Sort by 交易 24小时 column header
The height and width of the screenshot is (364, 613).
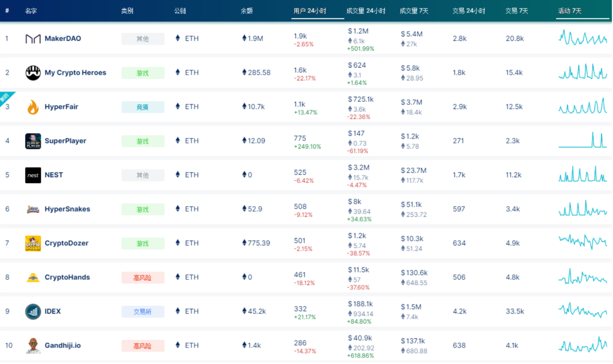(x=469, y=11)
